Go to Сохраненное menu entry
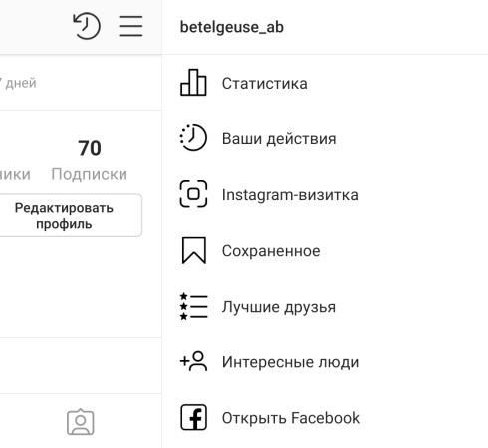Screen dimensions: 488x448 click(325, 250)
